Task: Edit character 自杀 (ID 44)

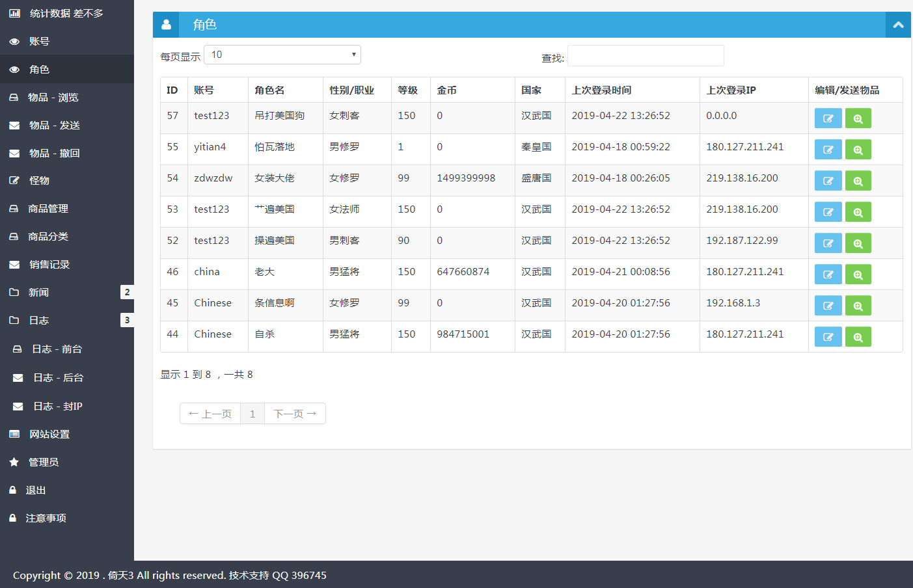Action: tap(828, 337)
